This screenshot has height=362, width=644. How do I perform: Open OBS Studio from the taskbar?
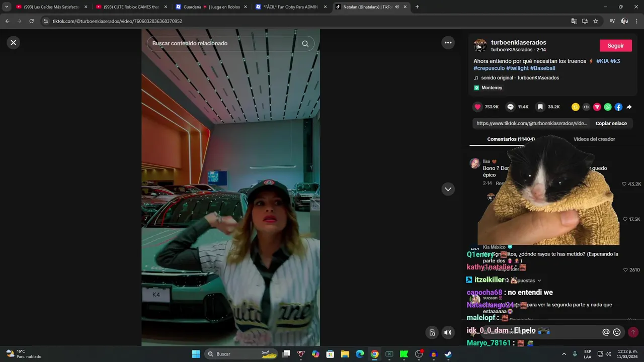419,354
